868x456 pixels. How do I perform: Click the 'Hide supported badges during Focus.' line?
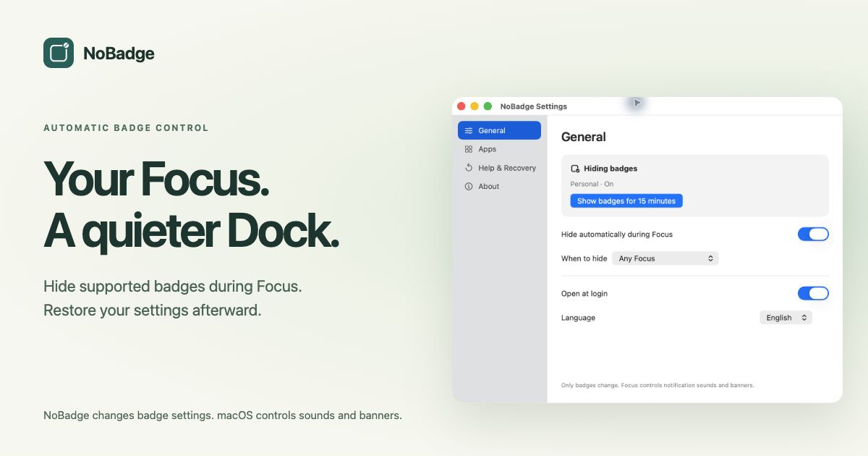pos(172,286)
